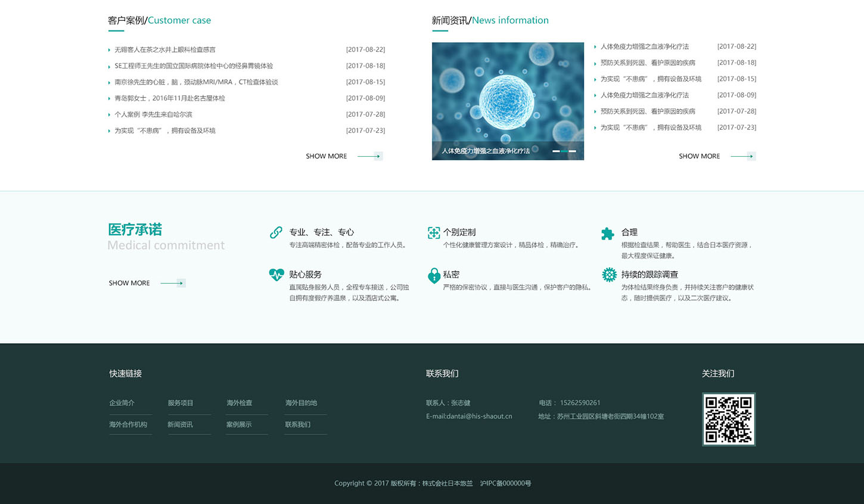Open first news item dated 2017-08-22
The width and height of the screenshot is (864, 504).
(644, 46)
